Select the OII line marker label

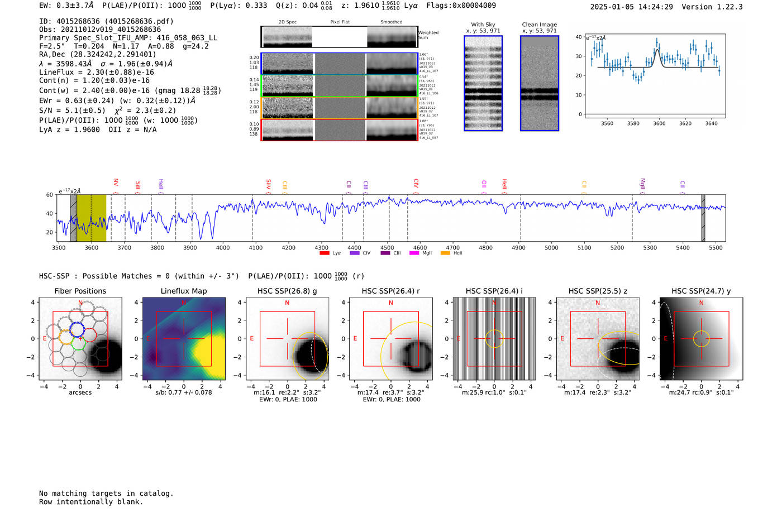[484, 184]
